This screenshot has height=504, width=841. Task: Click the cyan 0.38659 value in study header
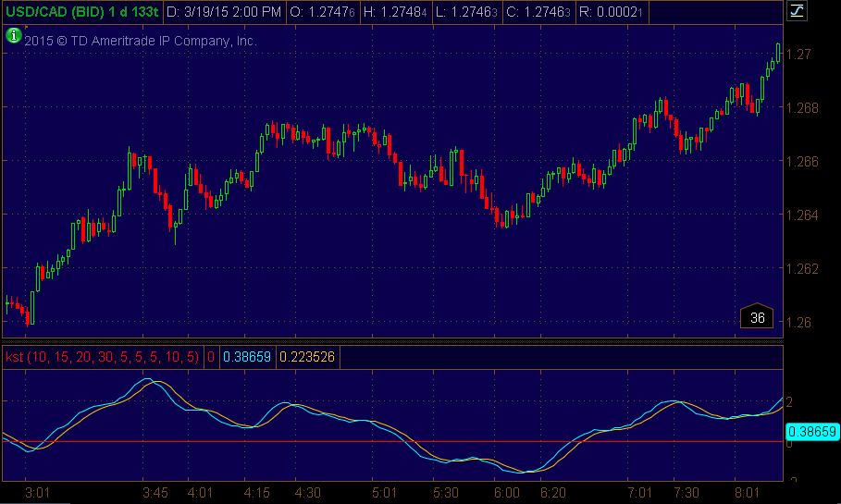[x=247, y=356]
